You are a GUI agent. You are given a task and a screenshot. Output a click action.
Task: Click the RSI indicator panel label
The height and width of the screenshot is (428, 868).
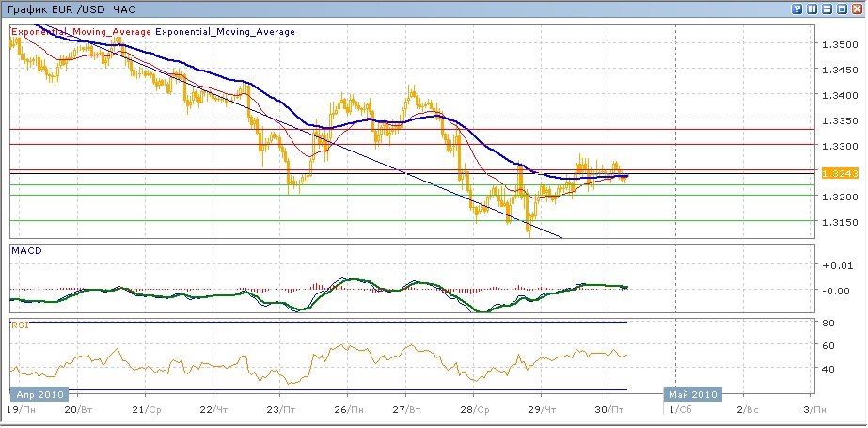[x=20, y=325]
